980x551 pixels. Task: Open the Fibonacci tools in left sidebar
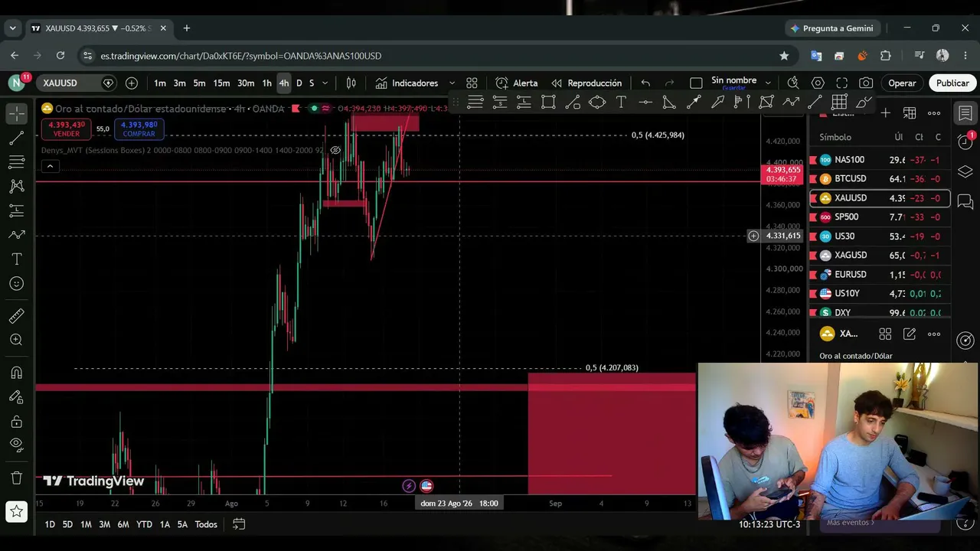tap(17, 162)
